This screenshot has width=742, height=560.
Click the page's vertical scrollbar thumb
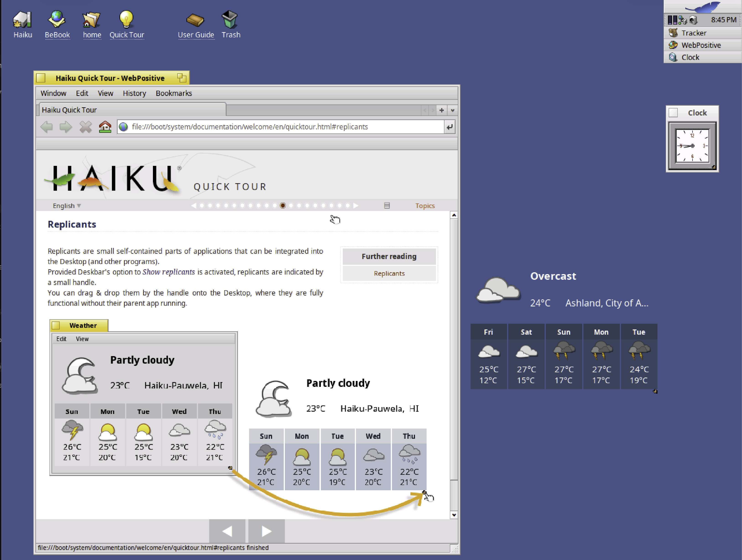coord(454,350)
